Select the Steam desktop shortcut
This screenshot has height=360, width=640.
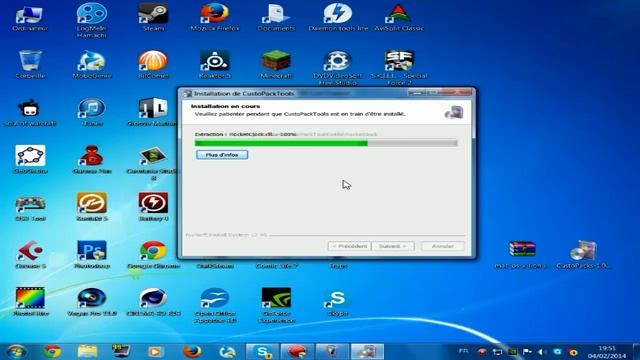pos(153,17)
